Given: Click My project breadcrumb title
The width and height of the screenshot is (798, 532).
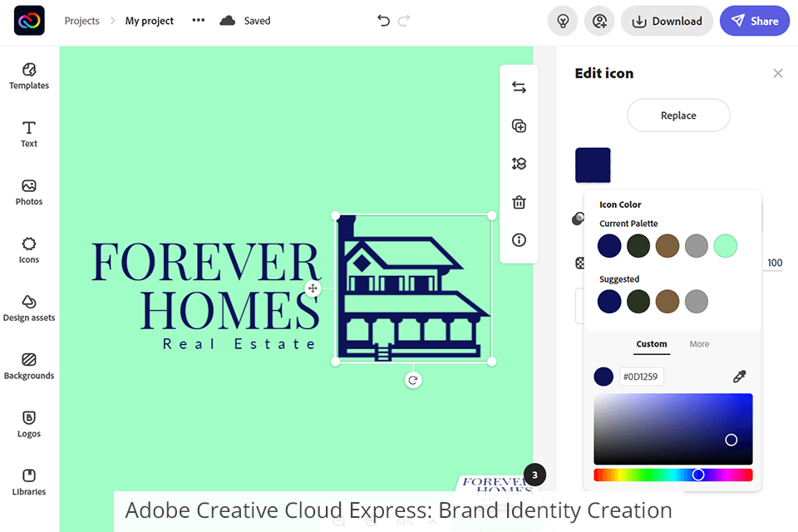Looking at the screenshot, I should [x=150, y=21].
